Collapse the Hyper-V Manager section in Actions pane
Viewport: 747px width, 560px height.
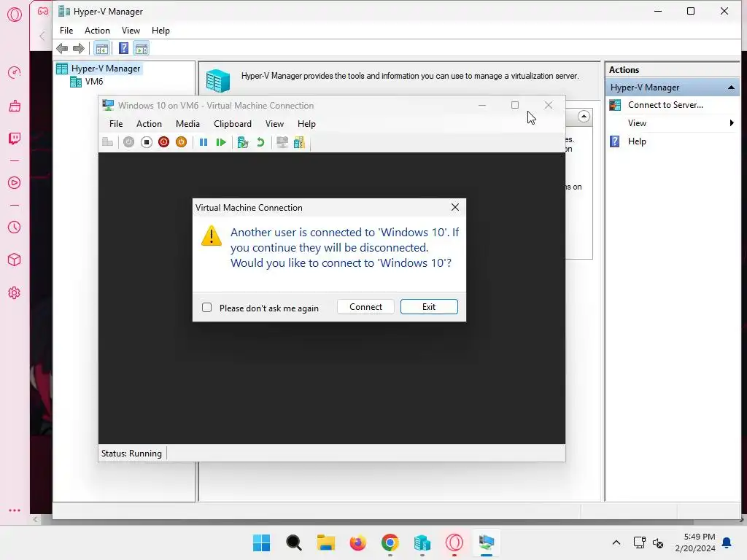731,87
